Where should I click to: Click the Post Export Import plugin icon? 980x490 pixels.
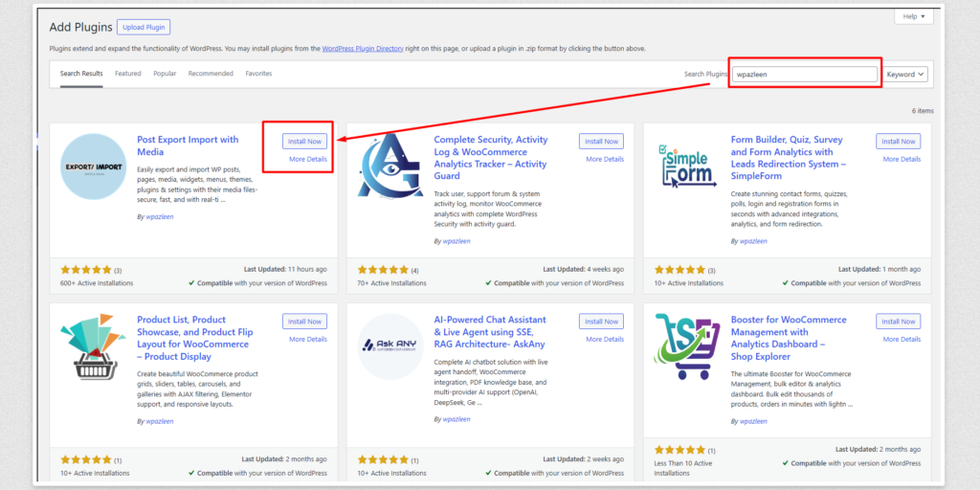tap(93, 167)
